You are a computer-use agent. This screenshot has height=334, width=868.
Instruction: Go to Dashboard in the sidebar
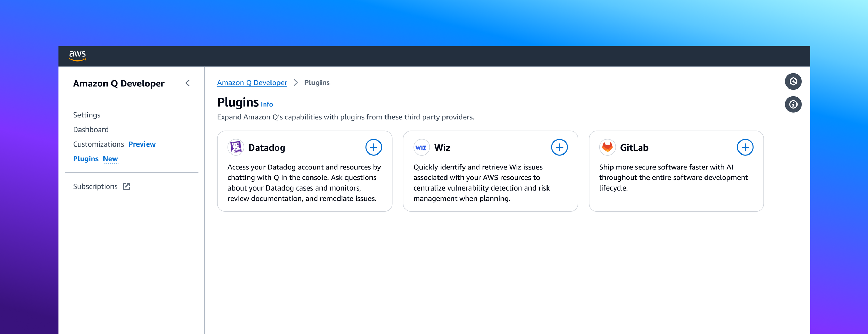tap(91, 130)
